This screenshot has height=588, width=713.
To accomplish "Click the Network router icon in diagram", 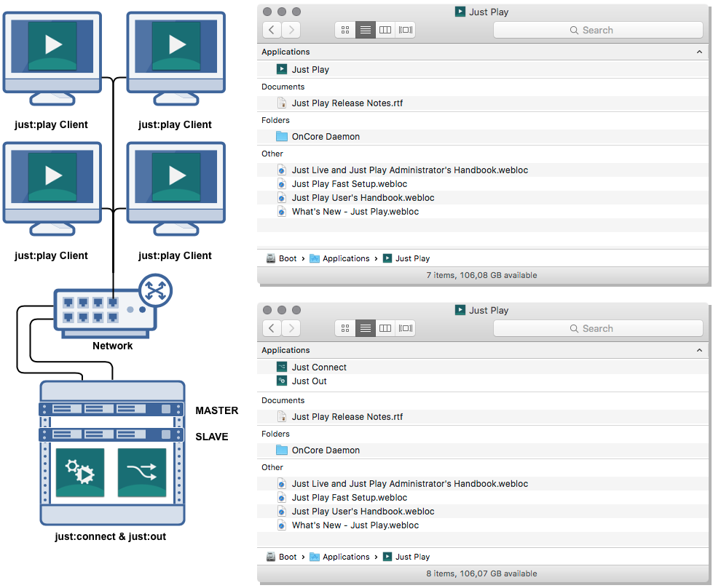I will [x=113, y=306].
